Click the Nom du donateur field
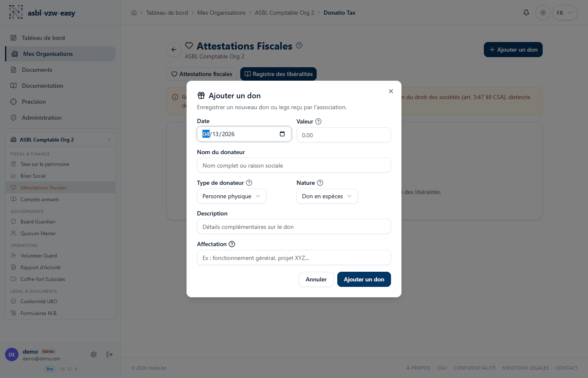This screenshot has width=588, height=378. click(294, 165)
